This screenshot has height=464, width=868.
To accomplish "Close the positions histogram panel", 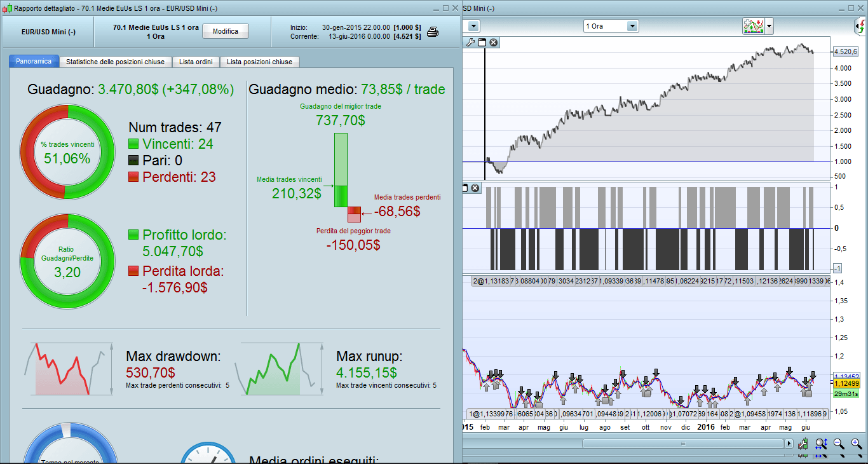I will (x=475, y=188).
